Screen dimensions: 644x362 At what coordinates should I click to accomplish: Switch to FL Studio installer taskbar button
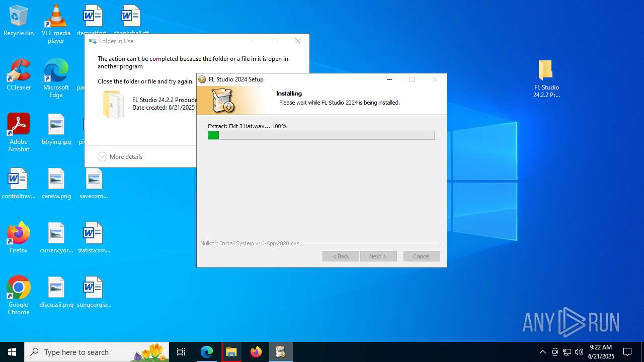[281, 352]
